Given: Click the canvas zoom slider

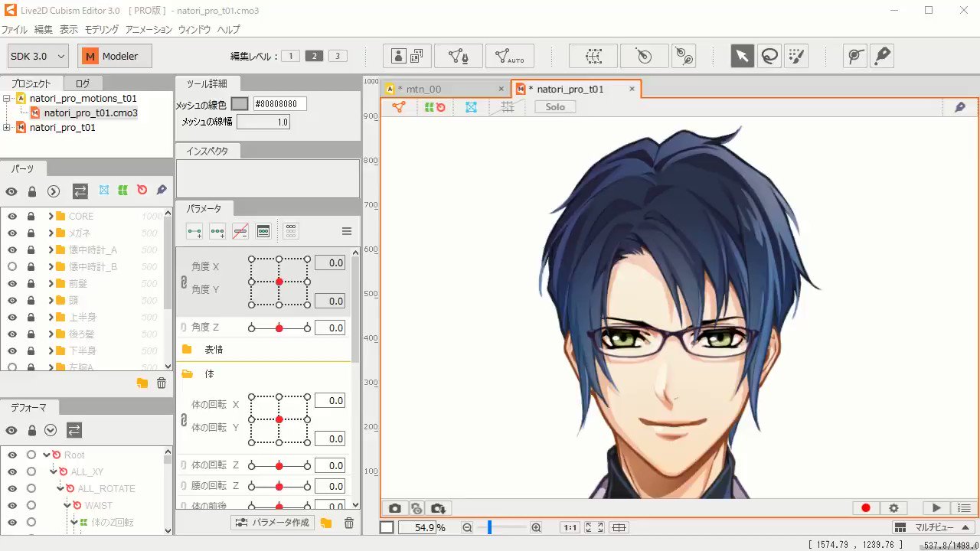Looking at the screenshot, I should (501, 528).
